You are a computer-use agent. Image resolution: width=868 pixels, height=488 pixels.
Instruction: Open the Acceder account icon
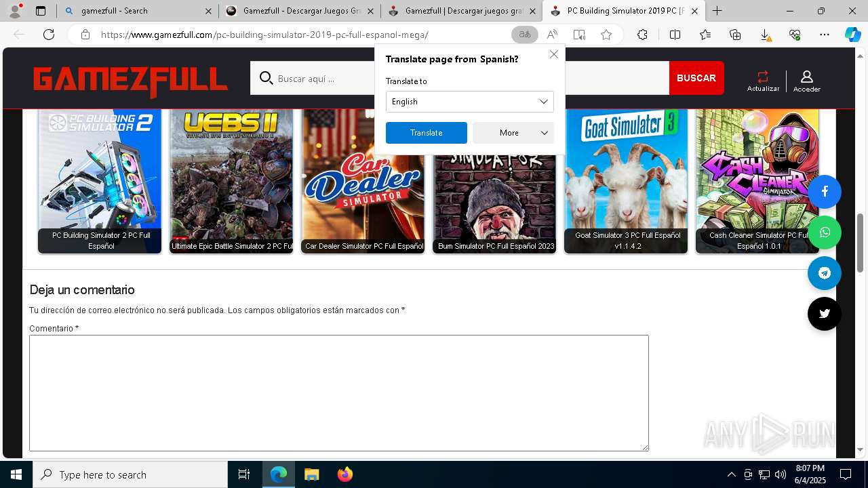click(807, 81)
